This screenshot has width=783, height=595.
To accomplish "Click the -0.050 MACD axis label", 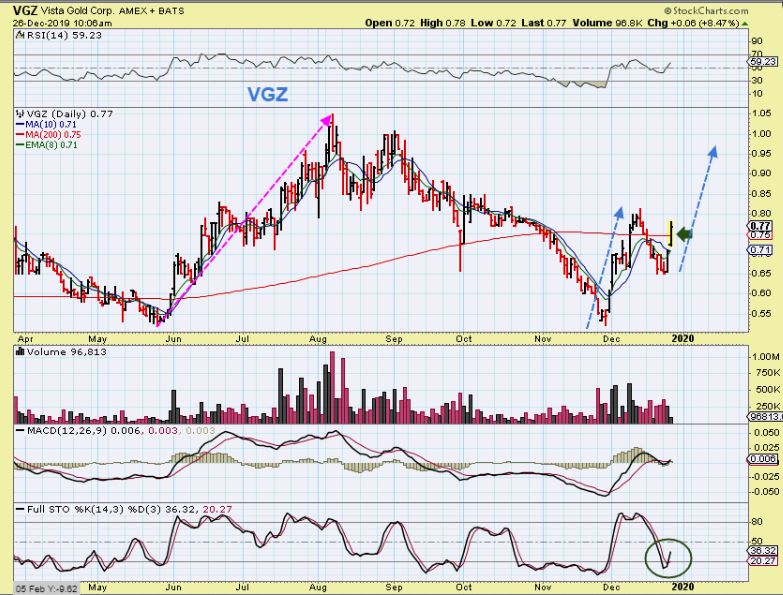I will (x=765, y=492).
